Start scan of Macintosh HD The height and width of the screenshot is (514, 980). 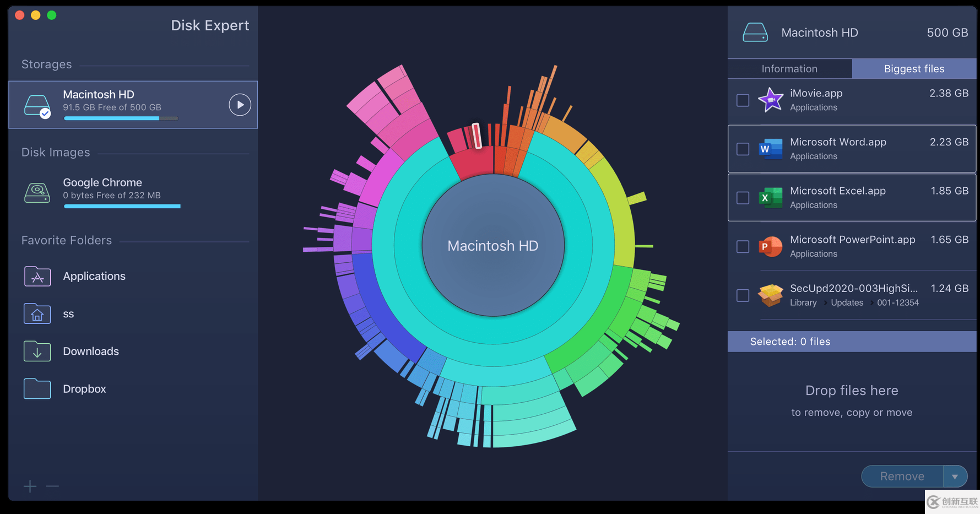tap(240, 105)
